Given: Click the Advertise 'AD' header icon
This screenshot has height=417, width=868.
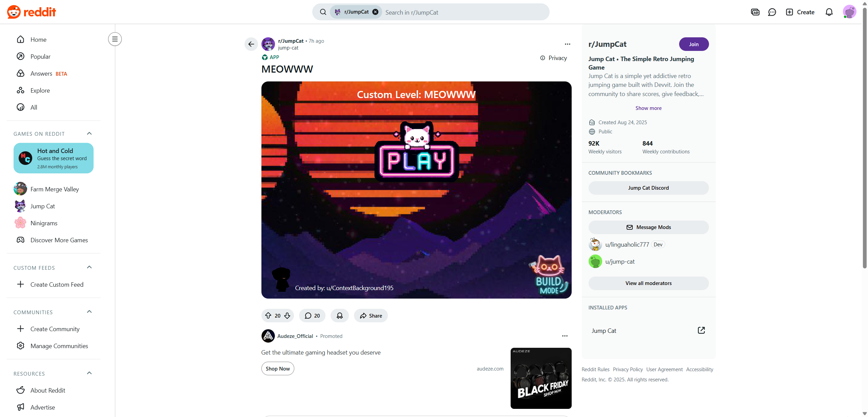Looking at the screenshot, I should coord(755,12).
